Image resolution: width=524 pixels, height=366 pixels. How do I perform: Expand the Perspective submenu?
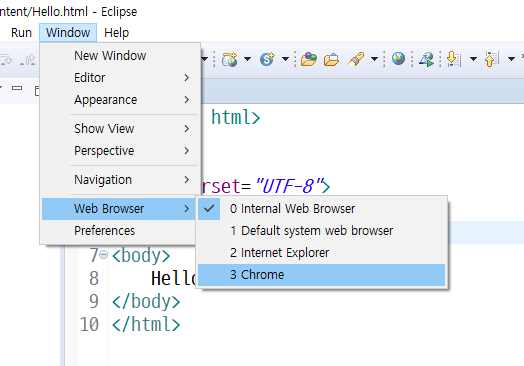click(x=120, y=151)
